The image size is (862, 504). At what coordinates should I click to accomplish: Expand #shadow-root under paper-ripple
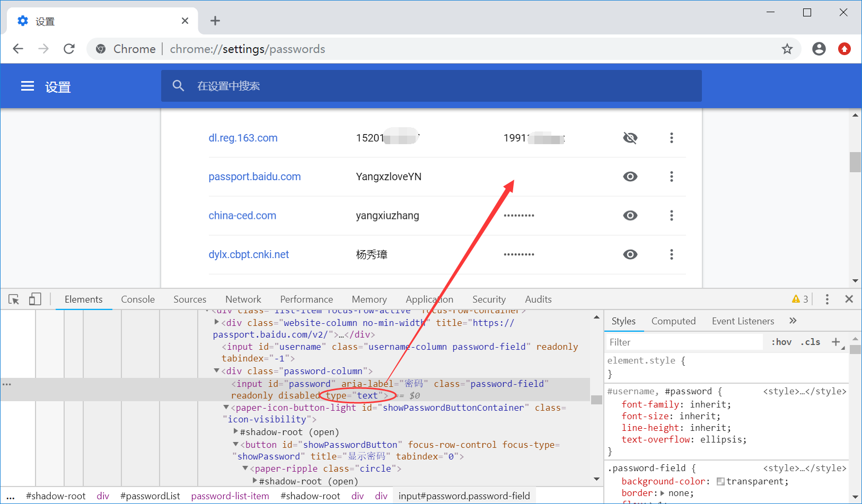click(254, 481)
